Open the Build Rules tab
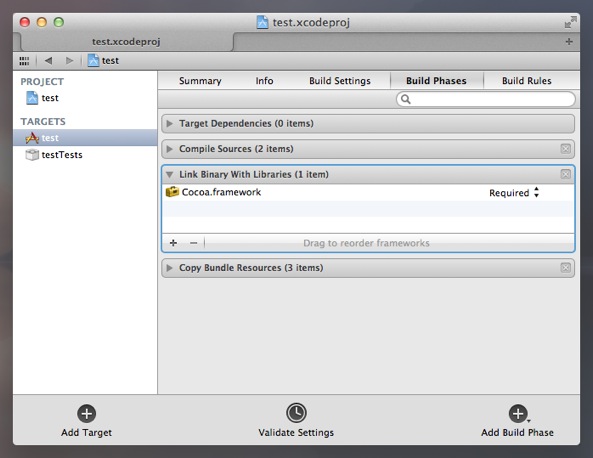This screenshot has width=593, height=458. click(x=526, y=81)
